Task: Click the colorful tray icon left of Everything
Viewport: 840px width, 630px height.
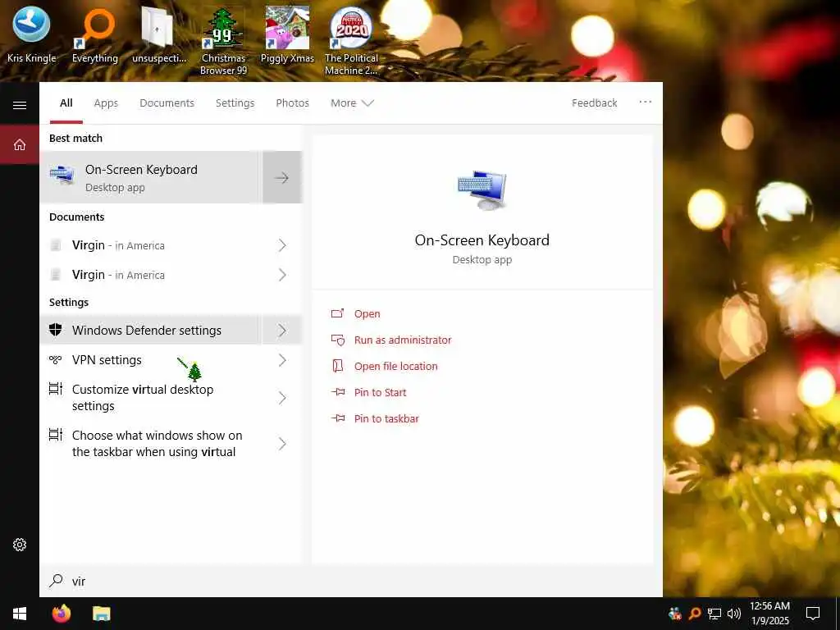Action: coord(675,614)
